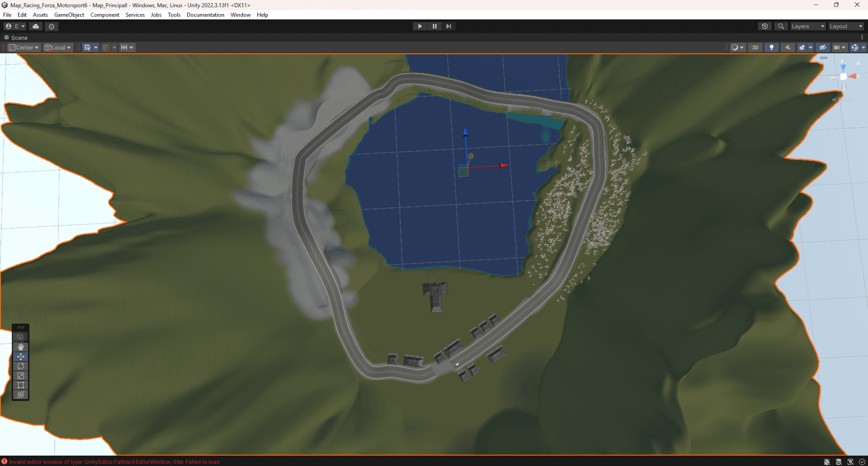This screenshot has height=466, width=868.
Task: Click the T-shaped building in the scene
Action: 436,297
